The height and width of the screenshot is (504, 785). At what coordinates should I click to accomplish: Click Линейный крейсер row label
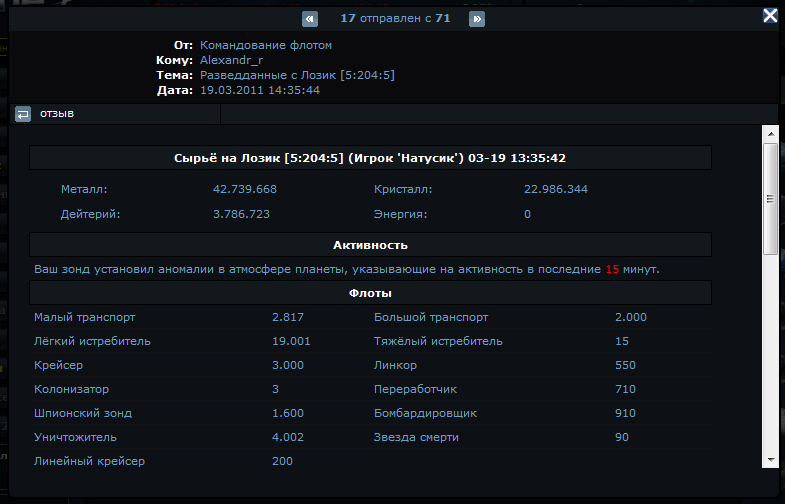90,461
